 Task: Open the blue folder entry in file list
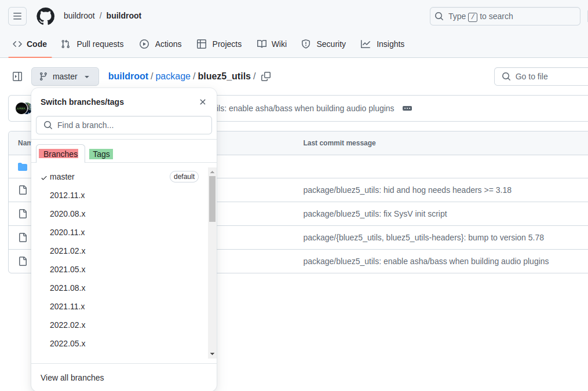[x=23, y=167]
